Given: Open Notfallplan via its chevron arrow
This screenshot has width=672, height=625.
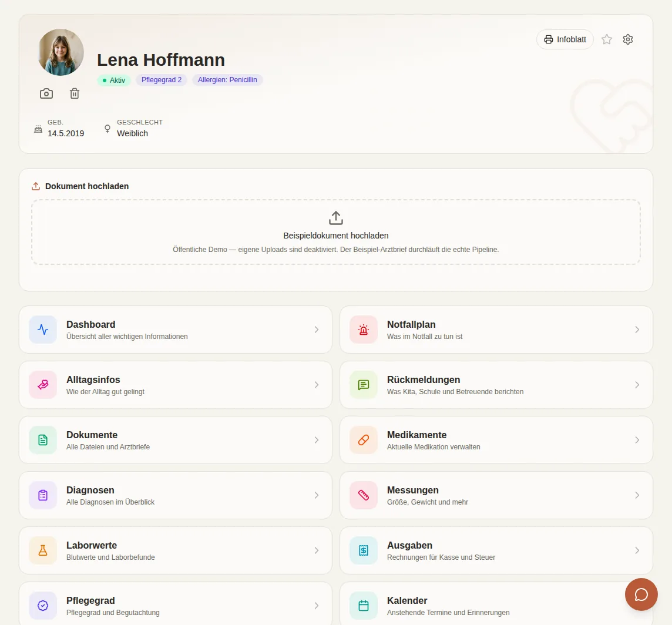Looking at the screenshot, I should [637, 330].
